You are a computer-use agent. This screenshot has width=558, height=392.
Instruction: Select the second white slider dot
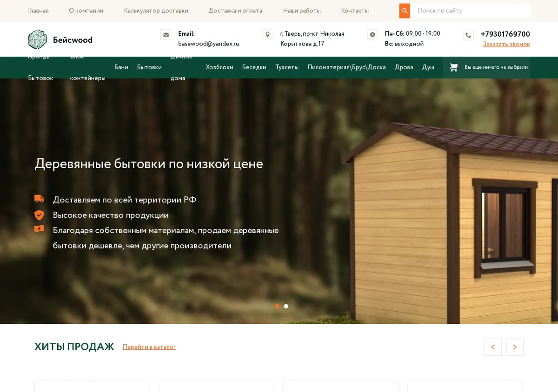pyautogui.click(x=286, y=306)
